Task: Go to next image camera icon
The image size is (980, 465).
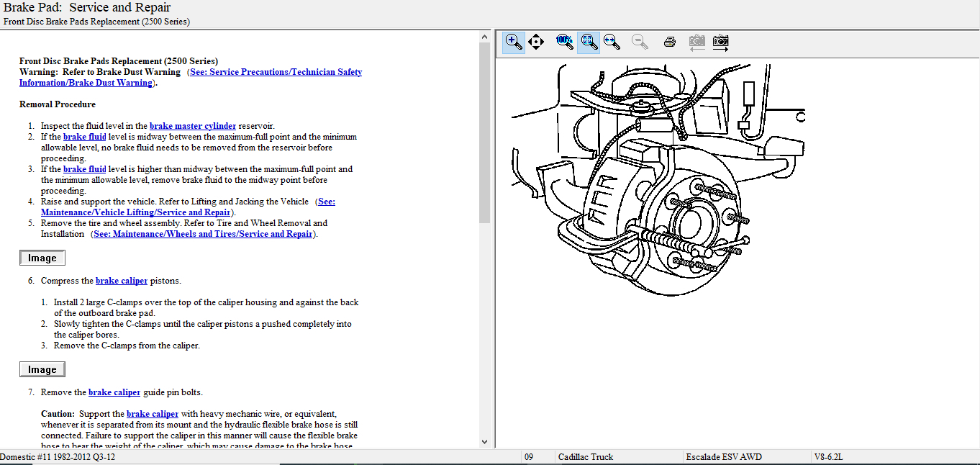Action: point(720,42)
